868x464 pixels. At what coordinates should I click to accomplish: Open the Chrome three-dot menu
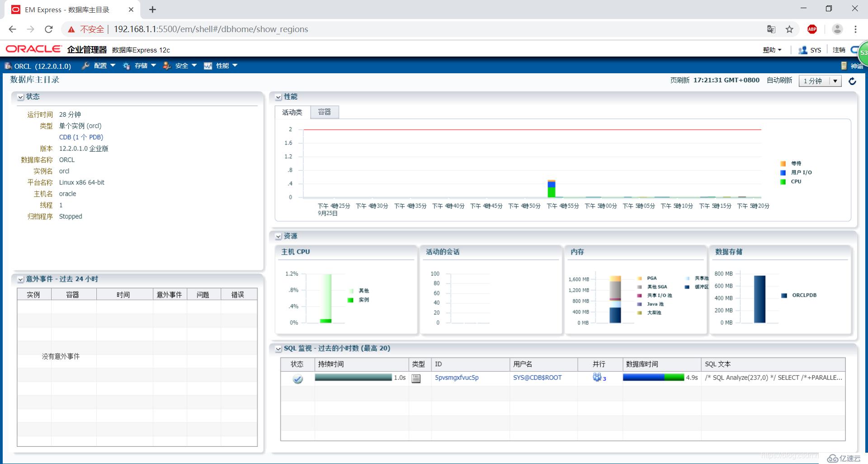[x=855, y=29]
